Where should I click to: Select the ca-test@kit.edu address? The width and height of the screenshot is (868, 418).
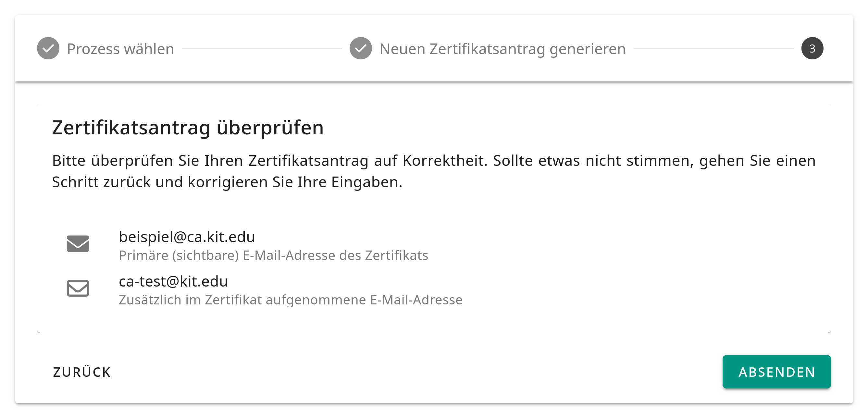coord(173,281)
